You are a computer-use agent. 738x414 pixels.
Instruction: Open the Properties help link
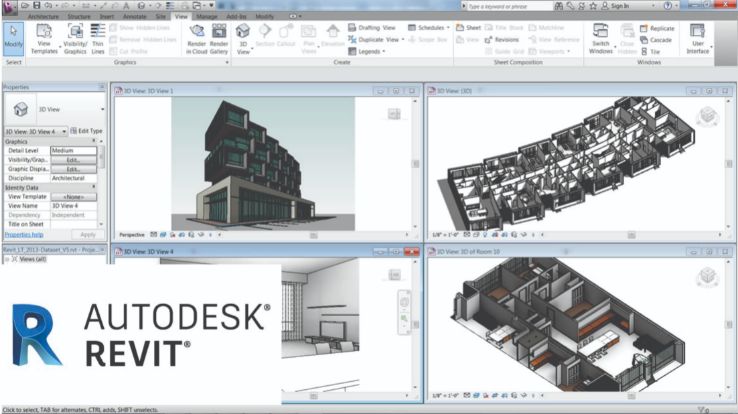coord(24,234)
